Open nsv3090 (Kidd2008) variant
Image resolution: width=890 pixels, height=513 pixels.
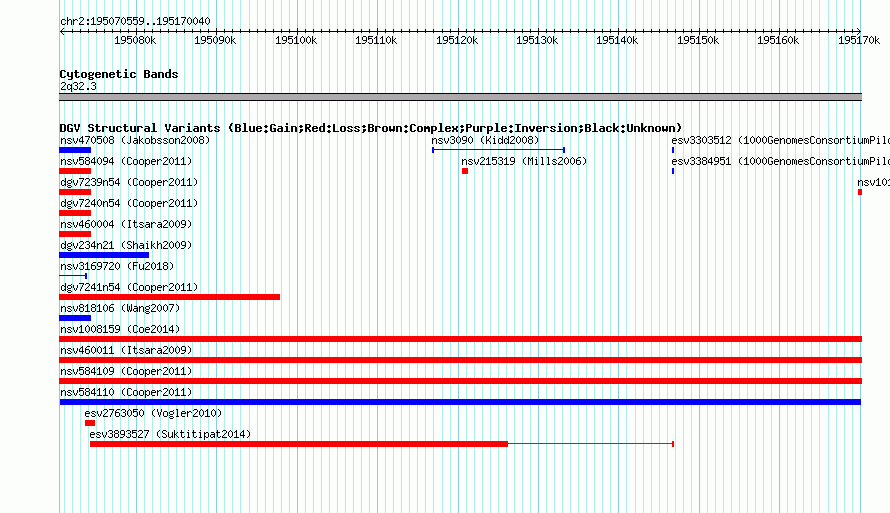click(x=485, y=140)
